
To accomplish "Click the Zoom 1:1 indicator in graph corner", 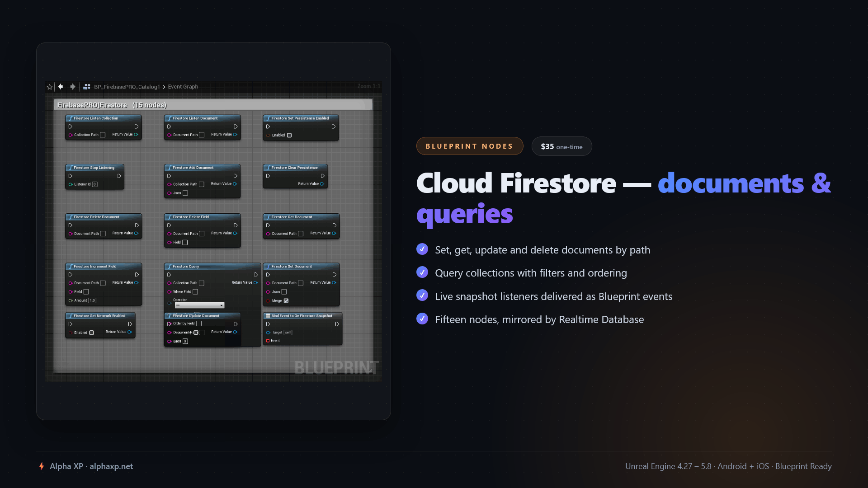I will click(x=369, y=86).
